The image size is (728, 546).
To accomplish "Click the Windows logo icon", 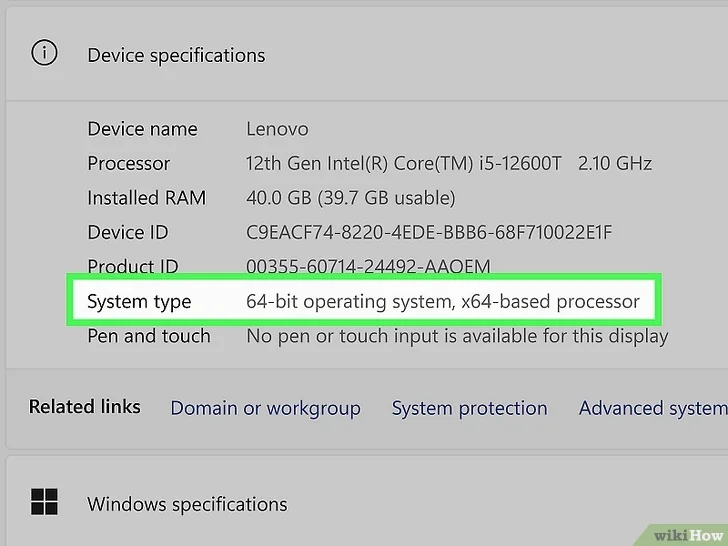I will 44,503.
